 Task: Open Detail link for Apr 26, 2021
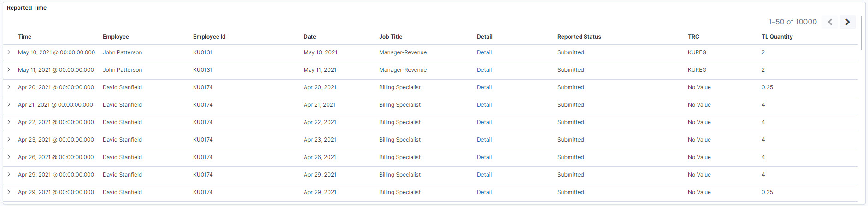click(x=484, y=157)
